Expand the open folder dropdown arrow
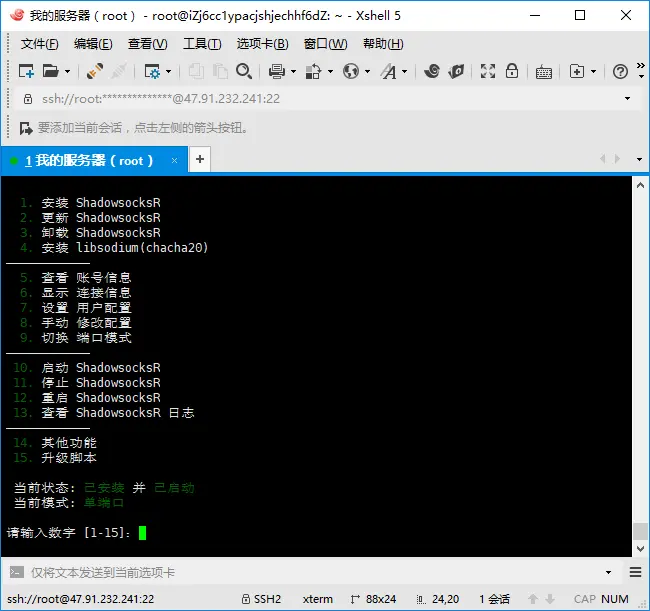This screenshot has height=611, width=650. pos(68,72)
